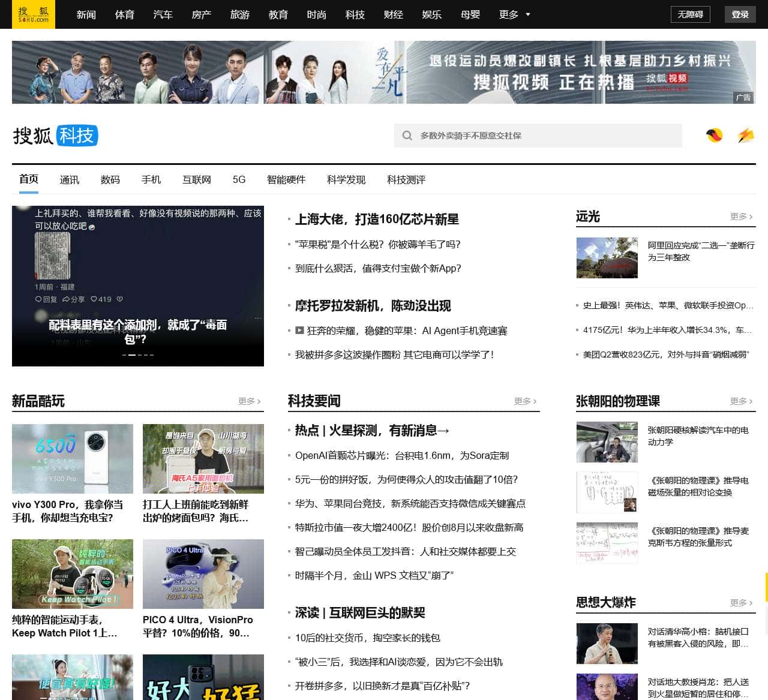
Task: Select the play icon beside 狂奔的荣耀 headline
Action: coord(299,330)
